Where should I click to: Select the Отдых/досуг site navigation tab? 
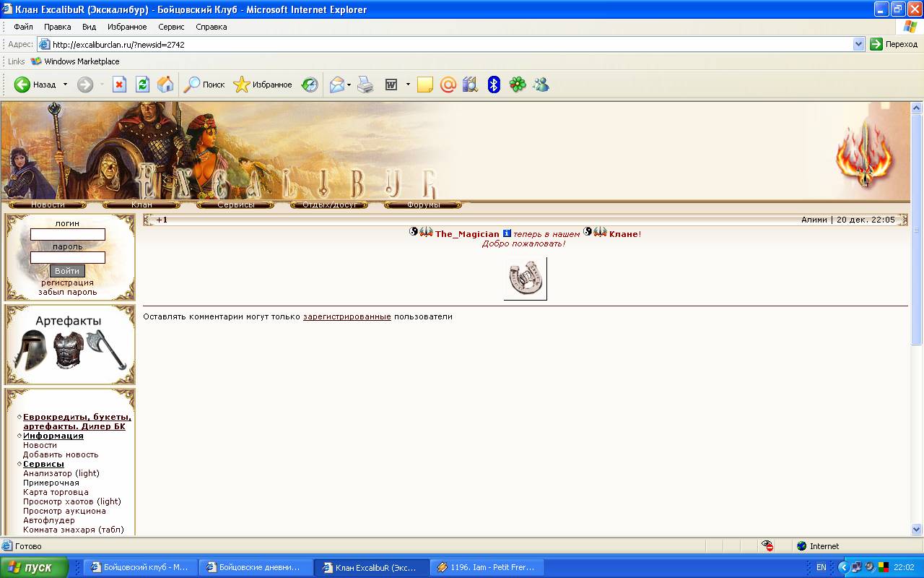[x=329, y=205]
